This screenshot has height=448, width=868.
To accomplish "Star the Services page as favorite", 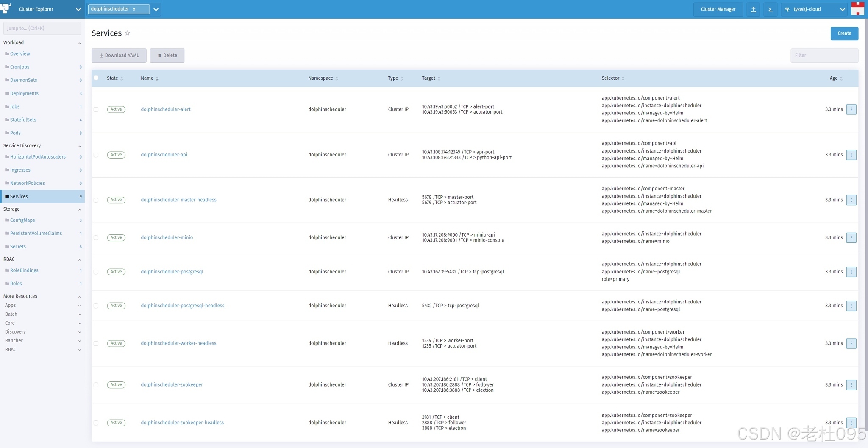I will click(127, 33).
